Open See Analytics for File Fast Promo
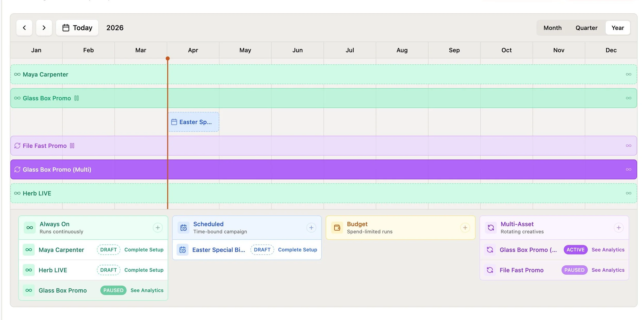This screenshot has height=320, width=644. click(x=608, y=270)
